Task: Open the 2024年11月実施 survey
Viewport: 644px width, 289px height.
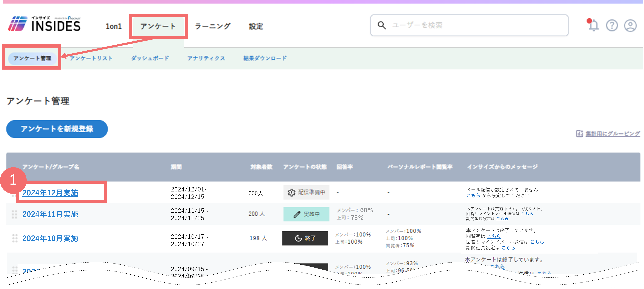Action: click(50, 214)
